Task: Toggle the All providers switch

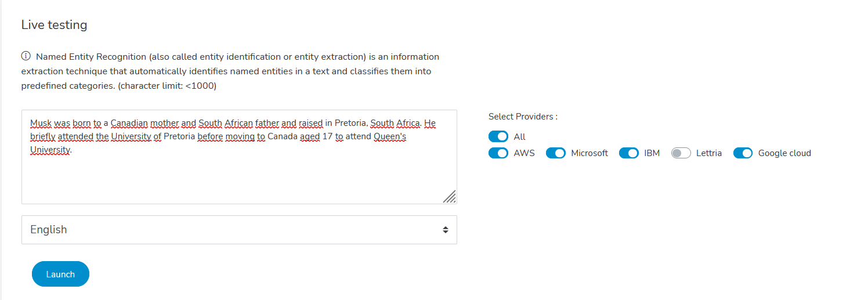Action: [498, 137]
